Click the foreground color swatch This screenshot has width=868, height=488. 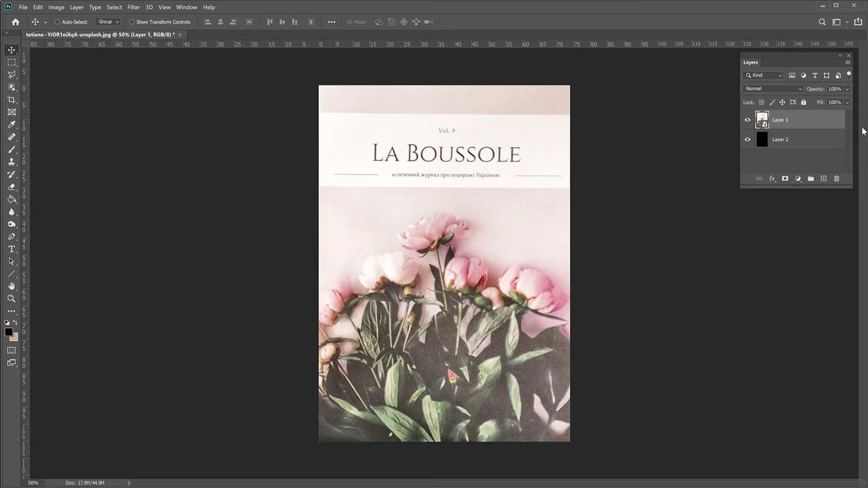[9, 332]
